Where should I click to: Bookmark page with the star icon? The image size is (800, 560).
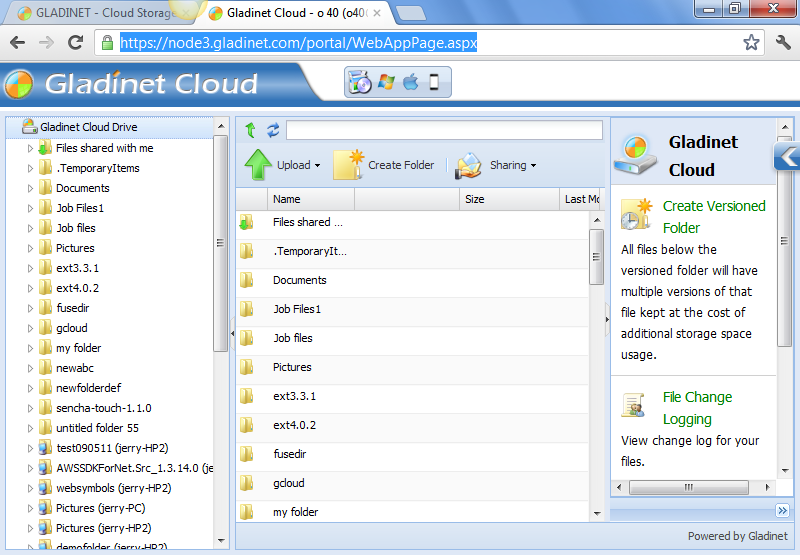coord(751,42)
